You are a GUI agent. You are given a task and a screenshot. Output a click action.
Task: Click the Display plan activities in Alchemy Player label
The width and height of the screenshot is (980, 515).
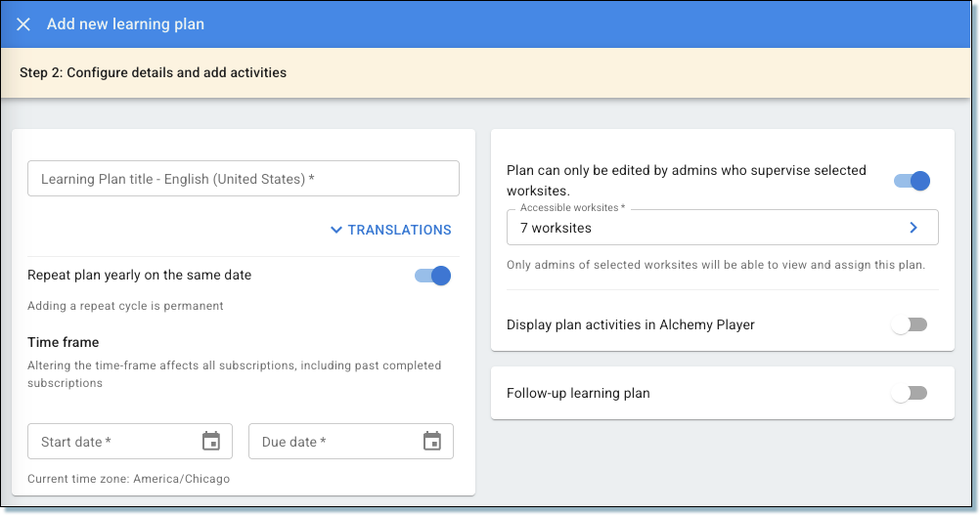pyautogui.click(x=631, y=324)
